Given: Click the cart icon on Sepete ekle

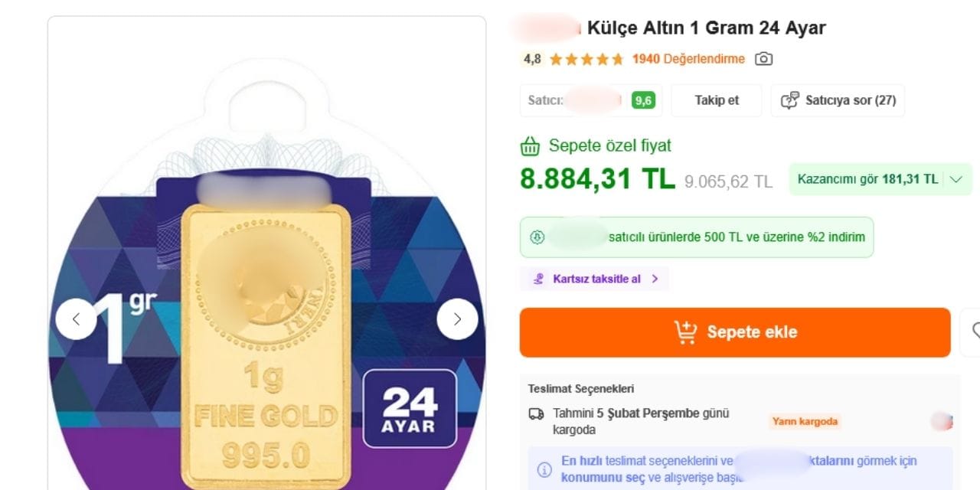Looking at the screenshot, I should click(685, 332).
